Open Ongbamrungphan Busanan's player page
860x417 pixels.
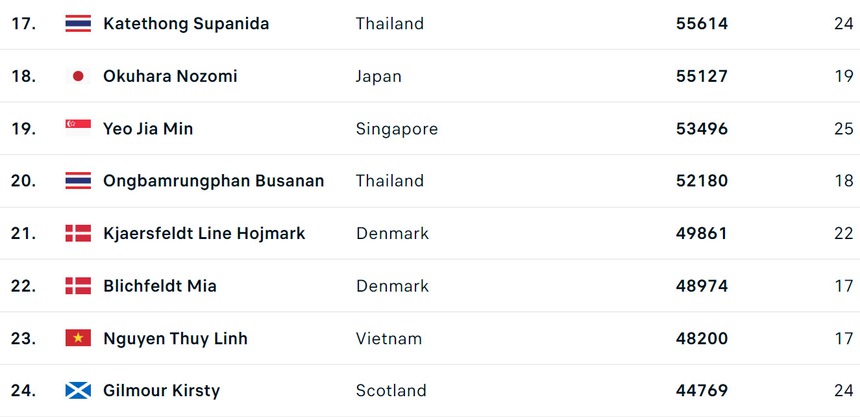214,181
